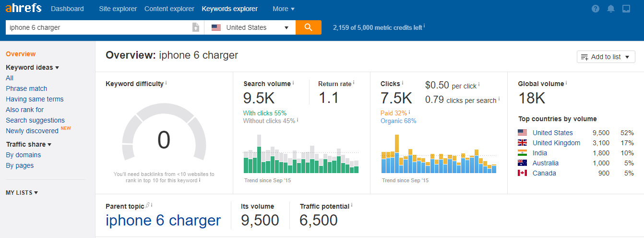Run search with the orange magnifier button
Viewport: 644px width, 238px height.
pos(309,27)
